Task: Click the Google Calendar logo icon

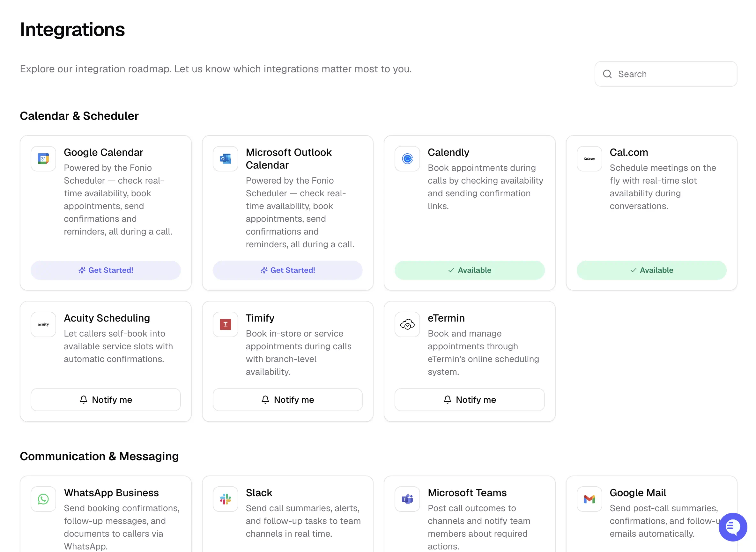Action: tap(43, 159)
